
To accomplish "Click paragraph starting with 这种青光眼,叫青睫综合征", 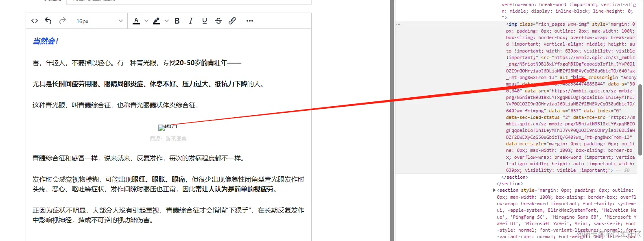I will (116, 105).
